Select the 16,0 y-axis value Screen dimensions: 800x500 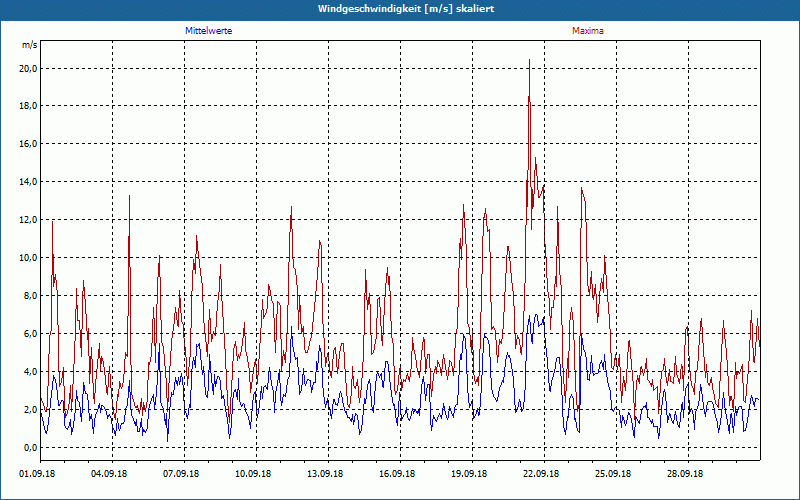pos(28,144)
